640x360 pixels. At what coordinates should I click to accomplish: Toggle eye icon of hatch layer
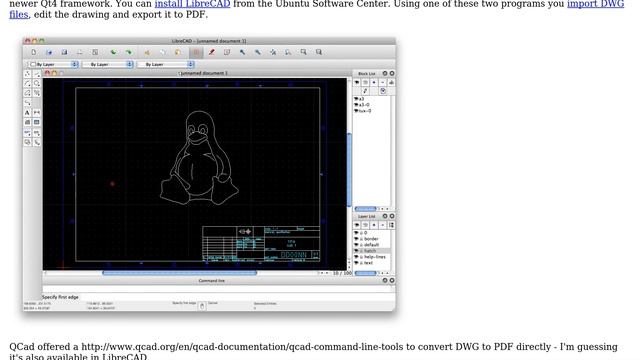(356, 251)
